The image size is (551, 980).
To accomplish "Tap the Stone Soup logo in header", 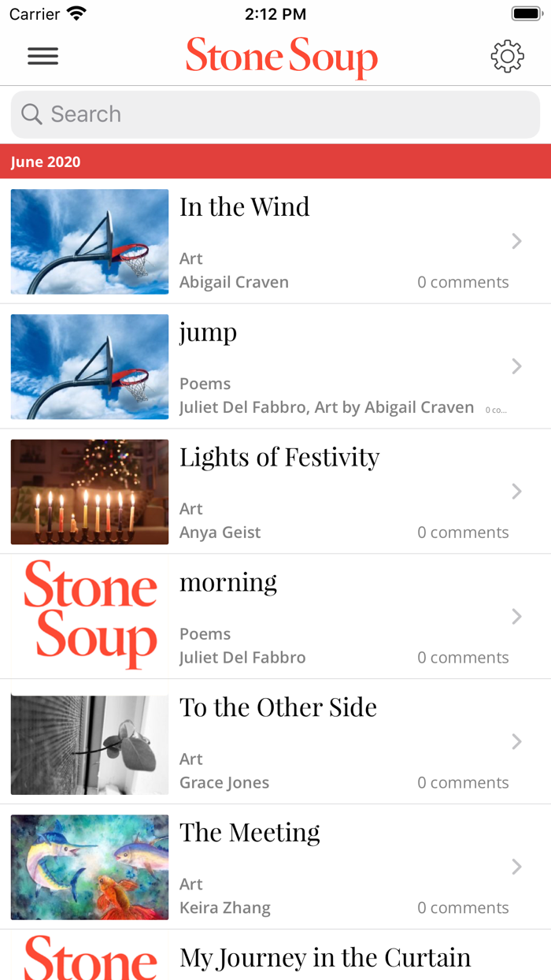I will coord(281,56).
